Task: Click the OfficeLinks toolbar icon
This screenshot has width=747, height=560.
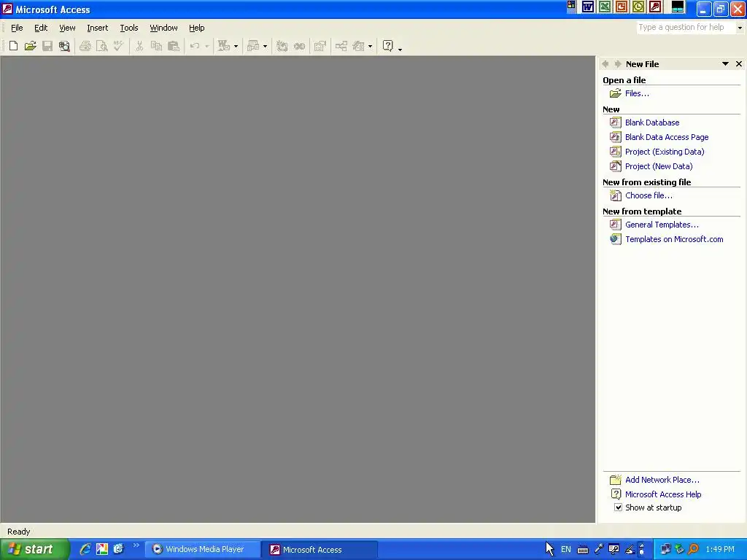Action: 224,46
